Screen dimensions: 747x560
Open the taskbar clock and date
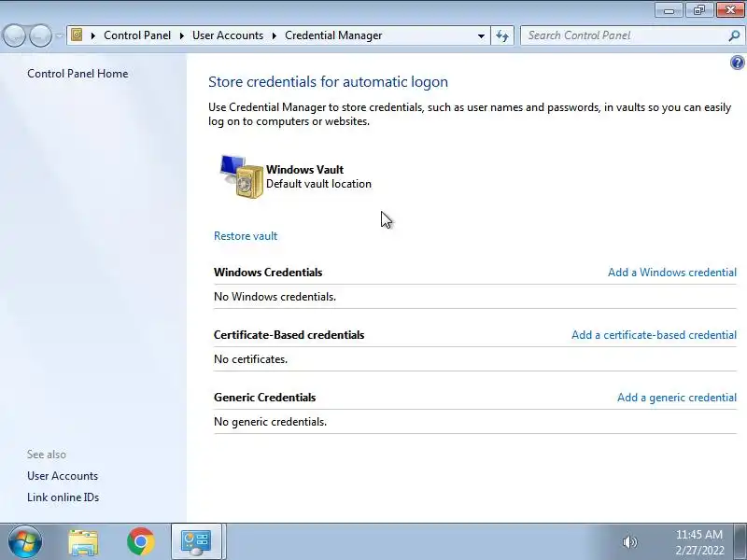coord(699,542)
